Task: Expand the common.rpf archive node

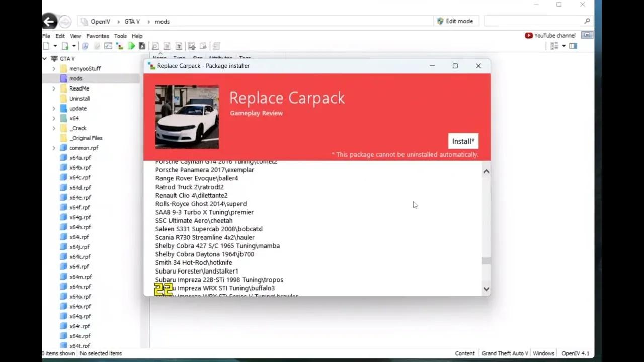Action: tap(54, 148)
